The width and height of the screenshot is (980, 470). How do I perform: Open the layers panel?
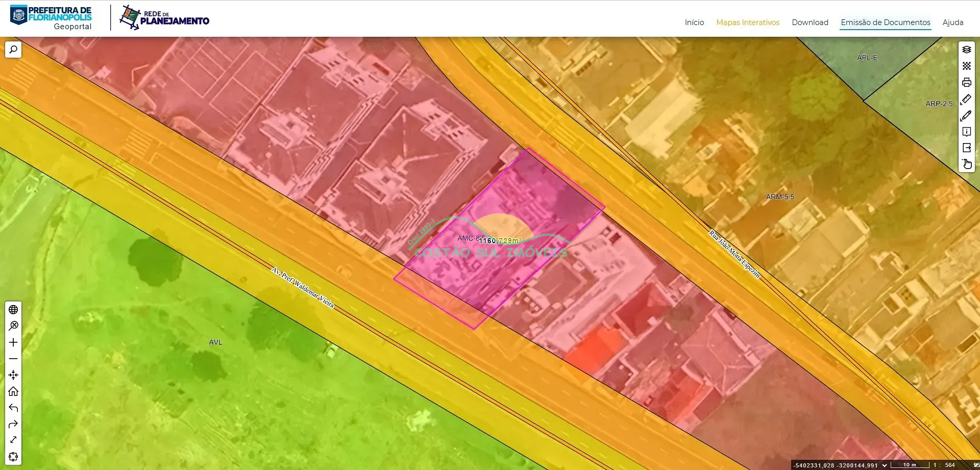click(967, 50)
